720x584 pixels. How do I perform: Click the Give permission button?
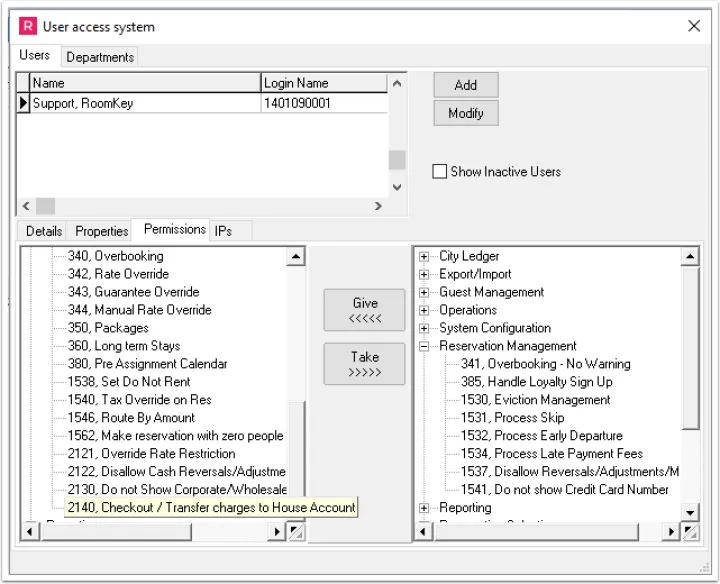tap(365, 310)
